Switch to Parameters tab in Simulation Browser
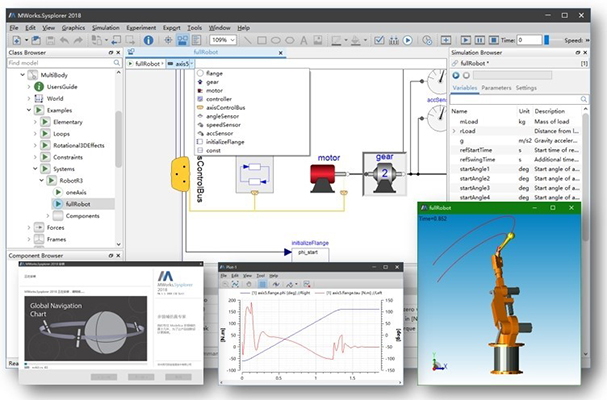607x400 pixels. click(x=497, y=87)
